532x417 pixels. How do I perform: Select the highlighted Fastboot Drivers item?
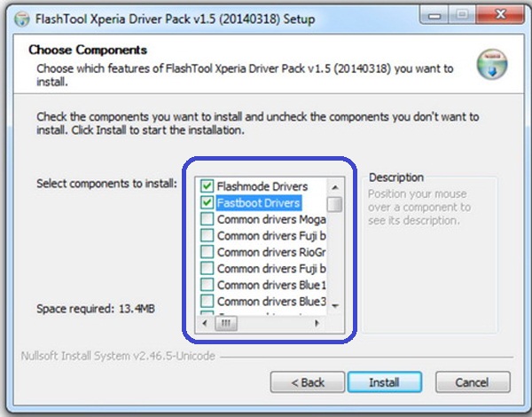point(259,203)
